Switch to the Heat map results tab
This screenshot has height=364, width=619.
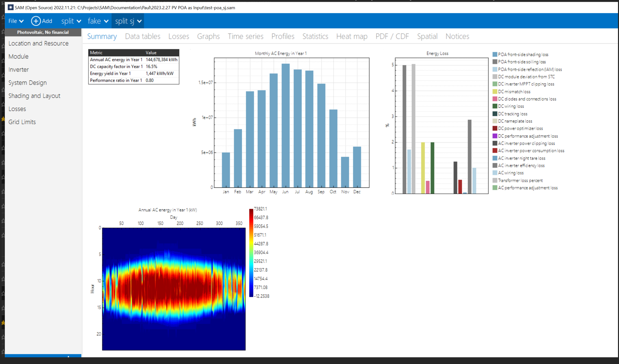[x=351, y=36]
